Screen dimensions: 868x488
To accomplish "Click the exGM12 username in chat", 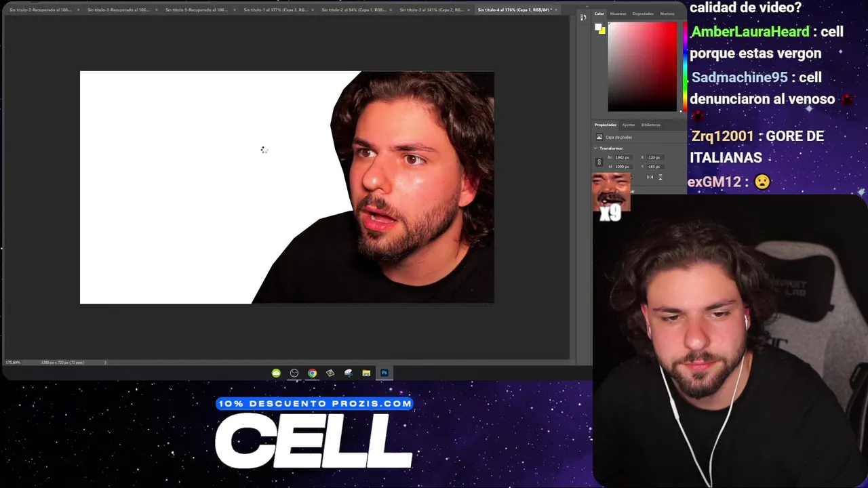I will 714,182.
